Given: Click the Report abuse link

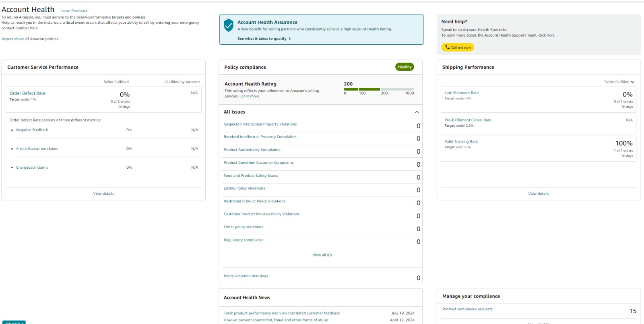Looking at the screenshot, I should click(13, 39).
